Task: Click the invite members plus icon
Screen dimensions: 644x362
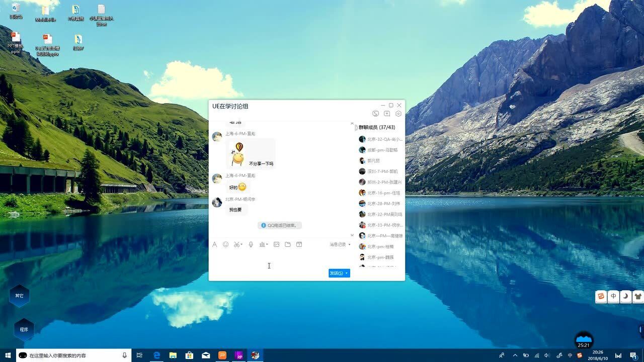Action: click(x=387, y=114)
